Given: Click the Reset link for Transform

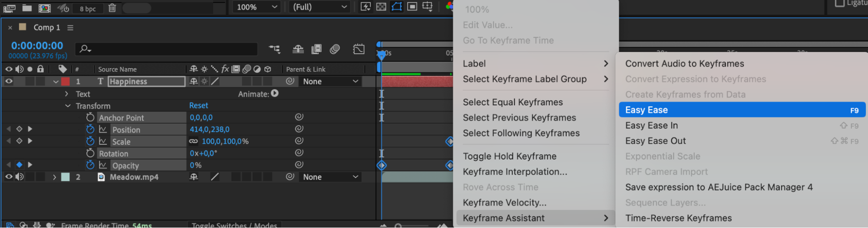Looking at the screenshot, I should 198,105.
